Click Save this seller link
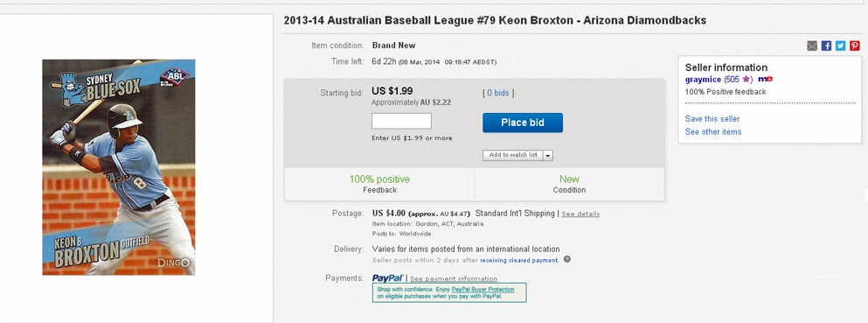This screenshot has height=323, width=868. [x=712, y=118]
